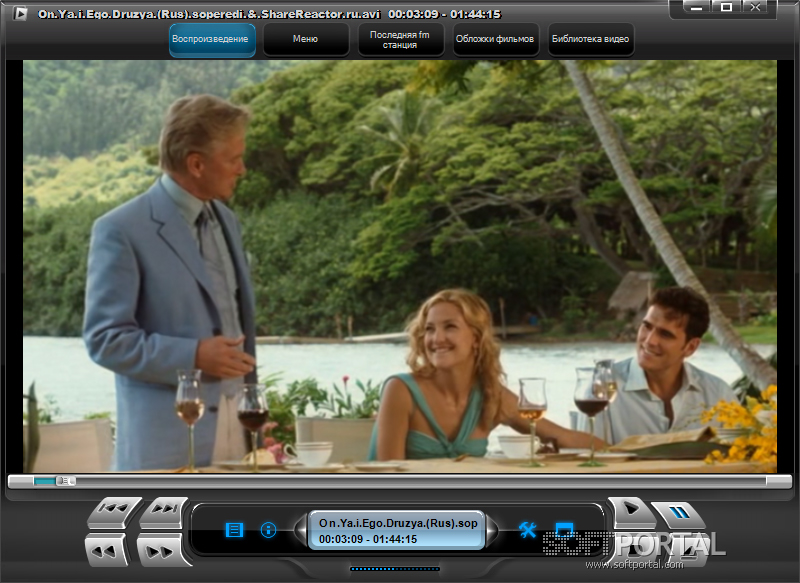
Task: Click the right arrow beside the title display
Action: [x=492, y=530]
